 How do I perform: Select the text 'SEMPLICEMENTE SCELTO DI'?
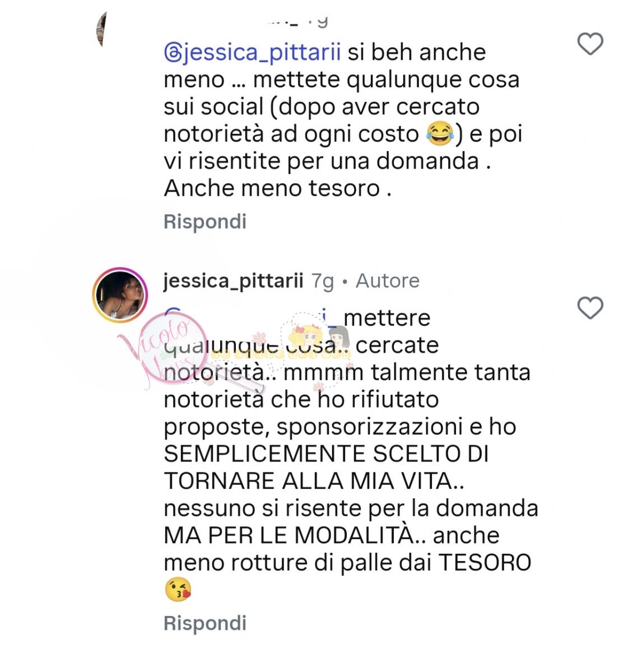(x=327, y=454)
